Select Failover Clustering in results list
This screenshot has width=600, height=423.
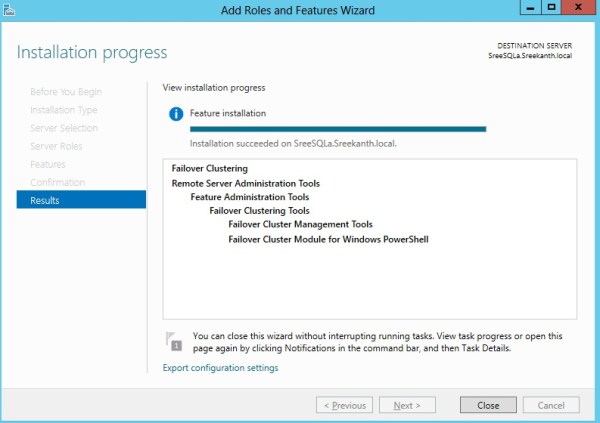pyautogui.click(x=210, y=169)
